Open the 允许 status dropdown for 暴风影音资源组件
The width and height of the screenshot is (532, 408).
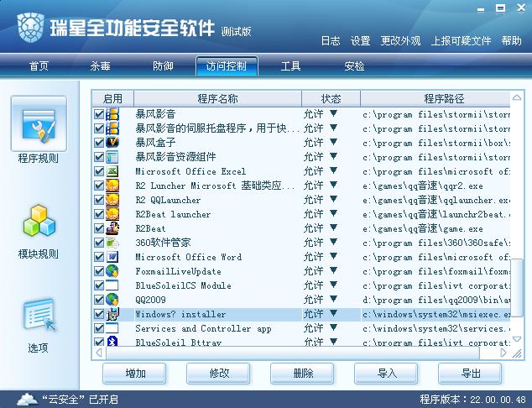pyautogui.click(x=333, y=156)
